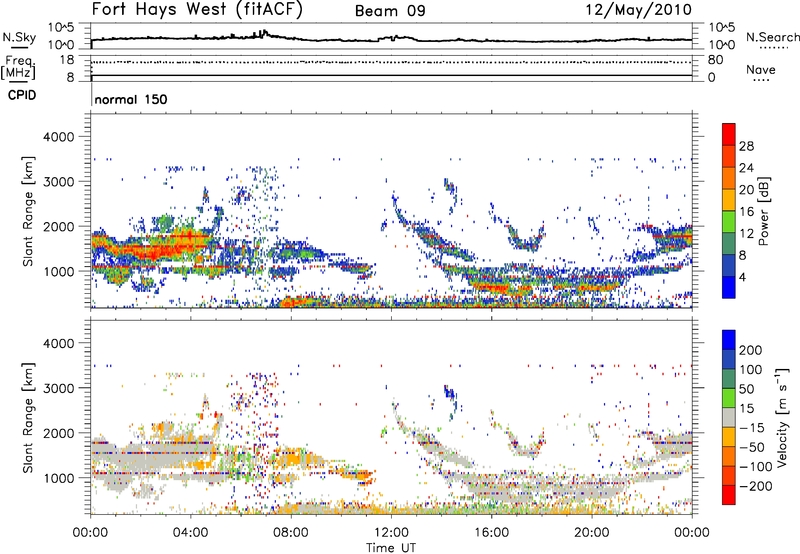Click the 'N.Search' legend label
800x554 pixels.
pos(772,37)
